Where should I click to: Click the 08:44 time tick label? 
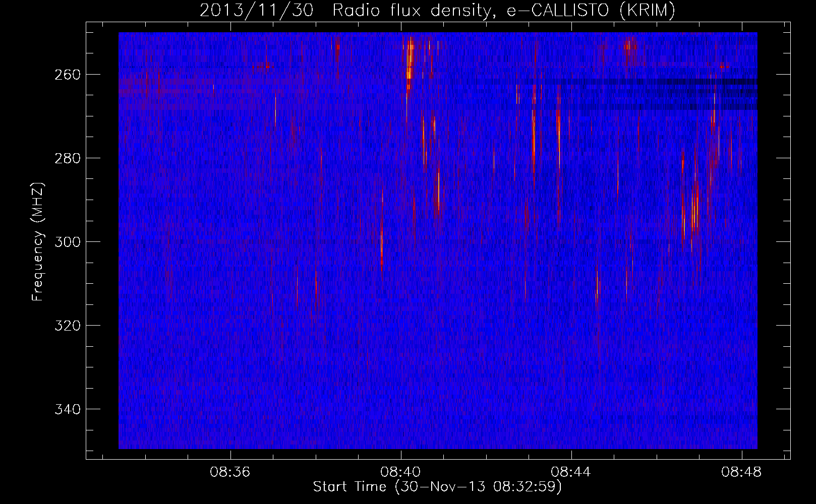pos(571,472)
